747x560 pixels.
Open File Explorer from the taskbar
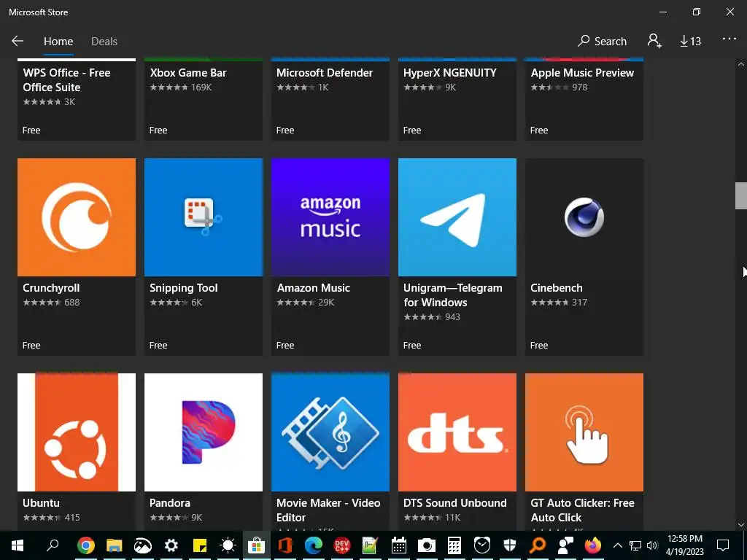click(x=114, y=545)
